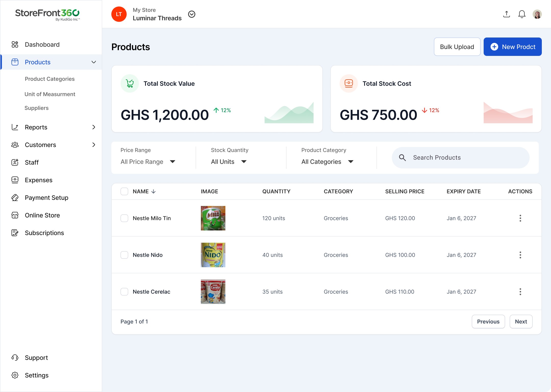The height and width of the screenshot is (392, 551).
Task: Click the upload icon in top bar
Action: point(506,14)
